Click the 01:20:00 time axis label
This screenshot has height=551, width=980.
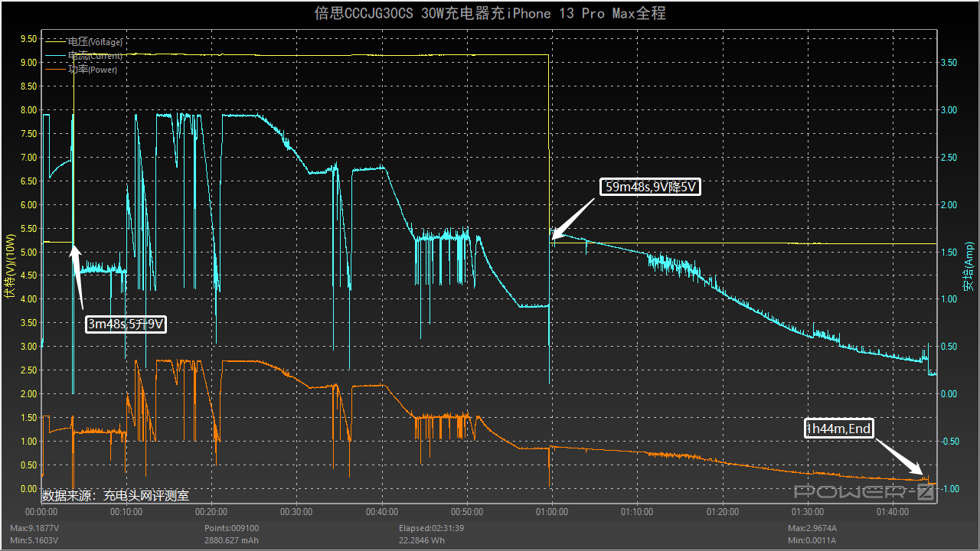[722, 511]
